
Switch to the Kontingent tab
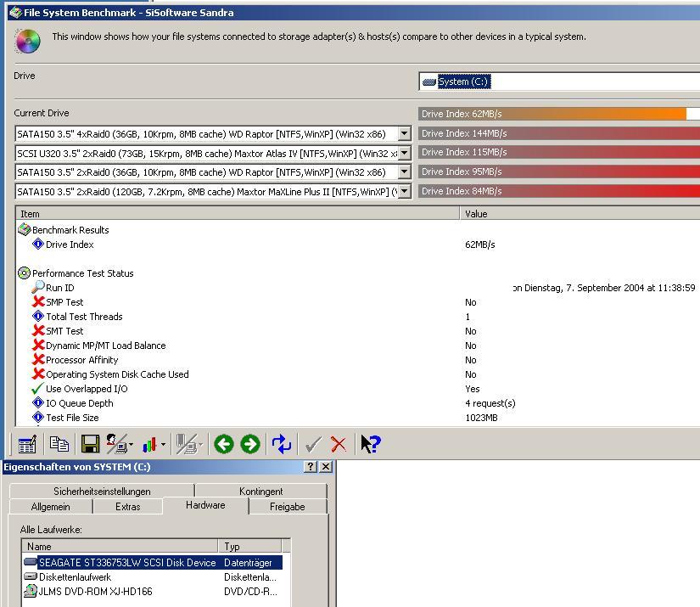[260, 491]
